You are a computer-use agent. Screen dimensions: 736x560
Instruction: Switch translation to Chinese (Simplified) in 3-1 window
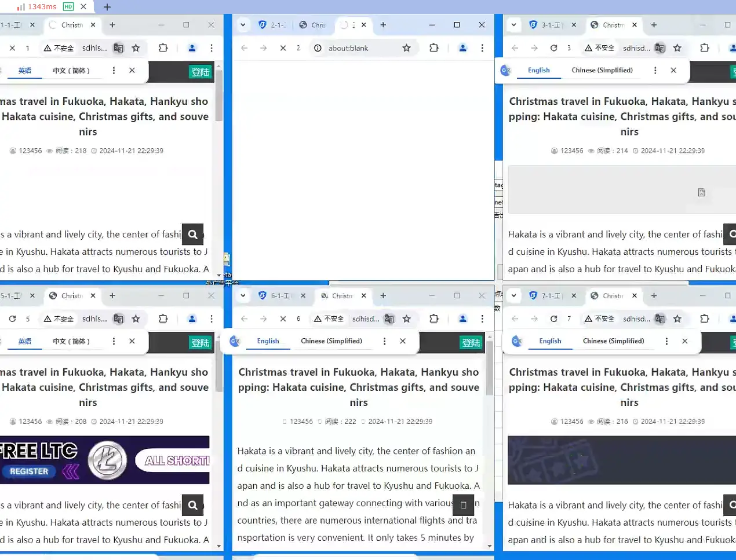(602, 70)
